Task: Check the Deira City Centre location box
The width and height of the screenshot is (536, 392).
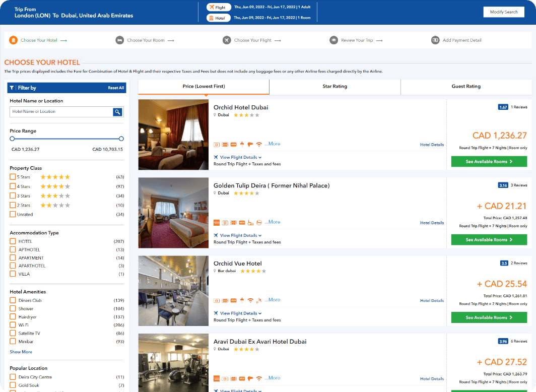Action: tap(13, 377)
